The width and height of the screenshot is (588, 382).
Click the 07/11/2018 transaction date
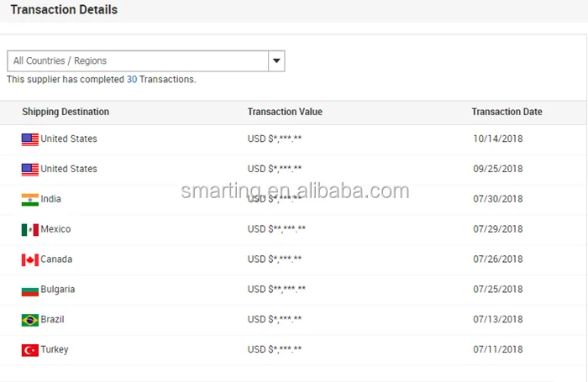coord(497,350)
